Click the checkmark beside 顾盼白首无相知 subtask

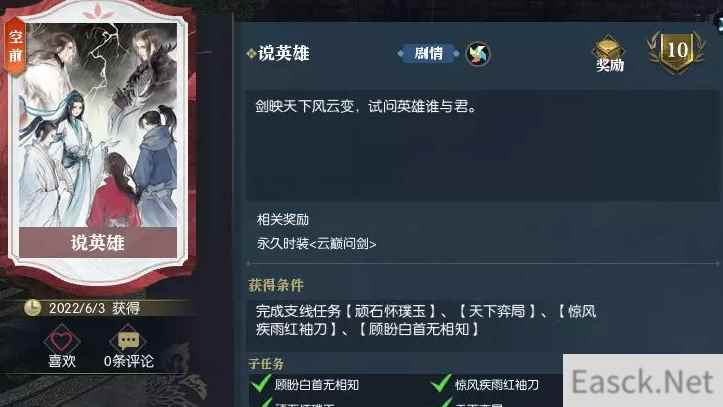click(x=261, y=383)
